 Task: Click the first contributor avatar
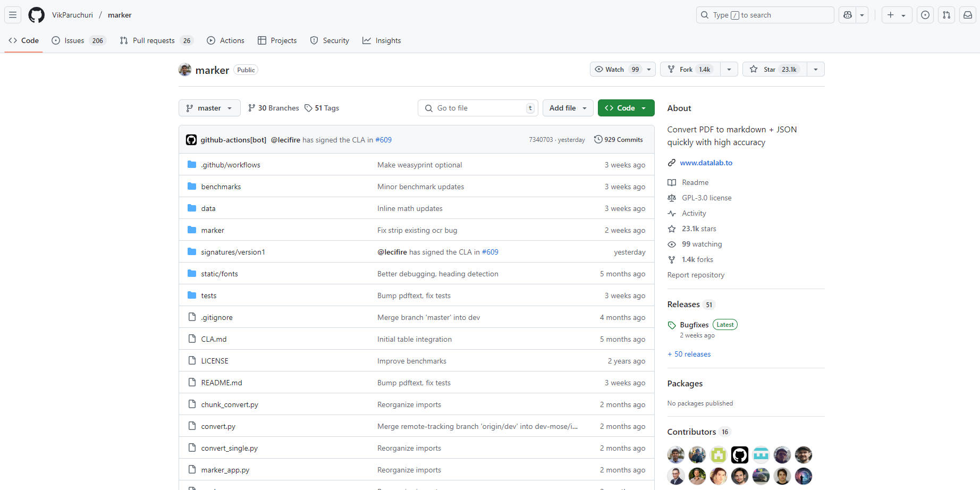tap(676, 455)
